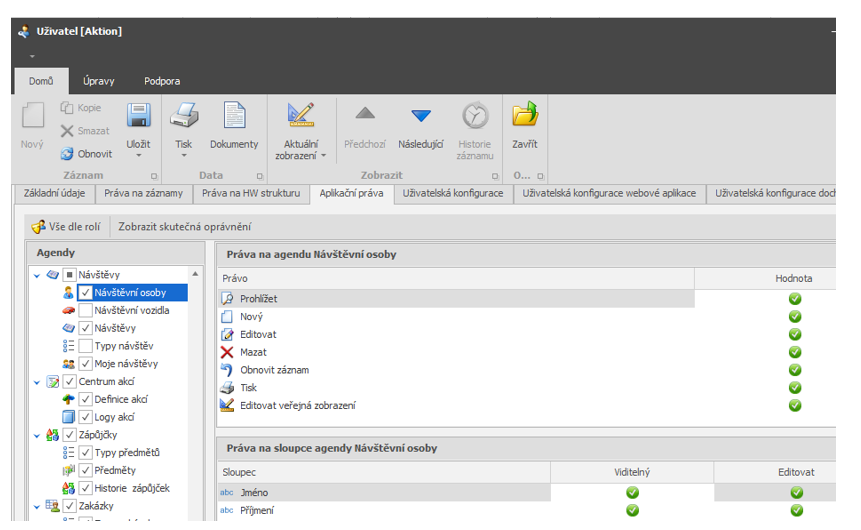Toggle Jméno Viditelný value
This screenshot has width=861, height=530.
(632, 493)
